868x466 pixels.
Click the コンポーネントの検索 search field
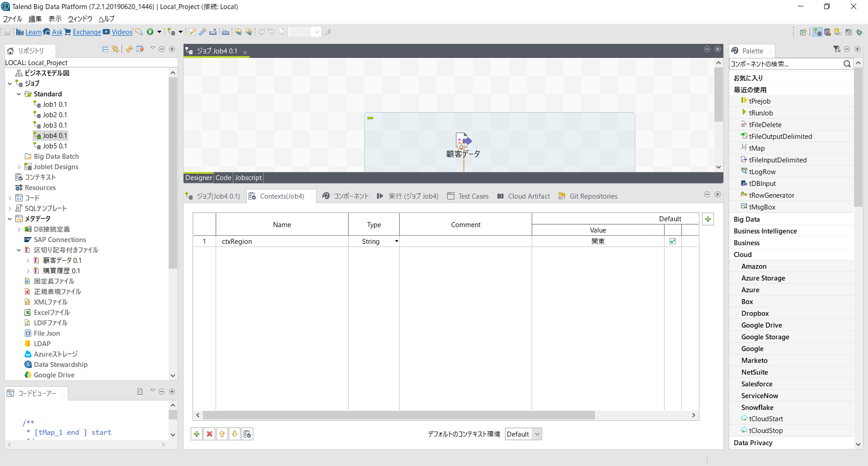pos(786,64)
